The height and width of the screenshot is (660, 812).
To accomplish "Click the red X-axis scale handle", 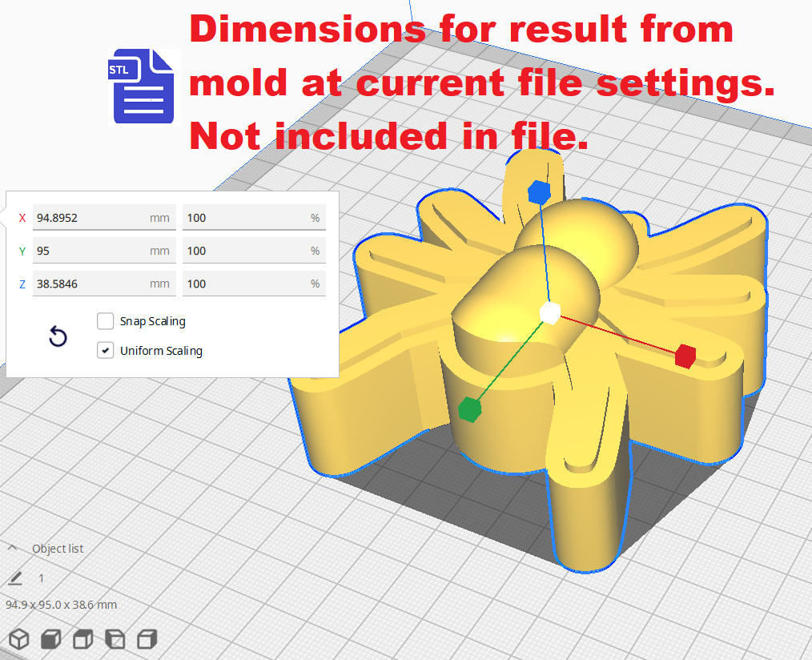I will click(x=685, y=356).
